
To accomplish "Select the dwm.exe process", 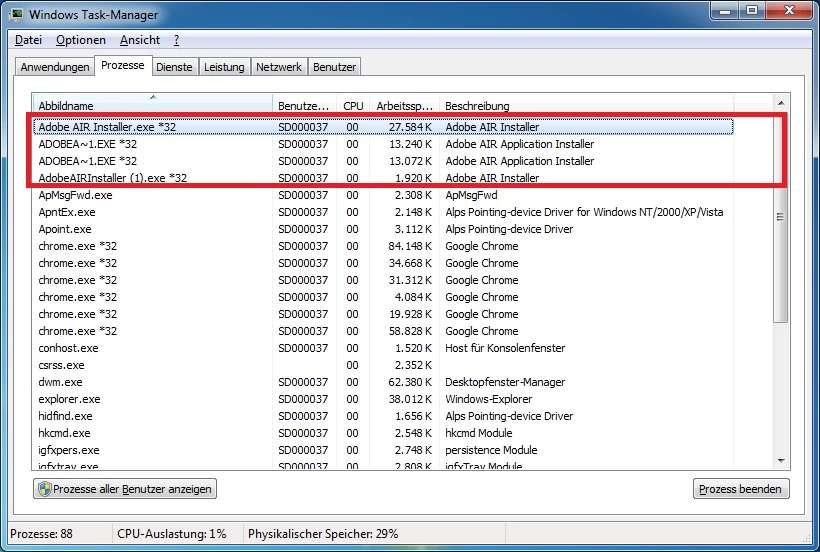I will point(383,382).
